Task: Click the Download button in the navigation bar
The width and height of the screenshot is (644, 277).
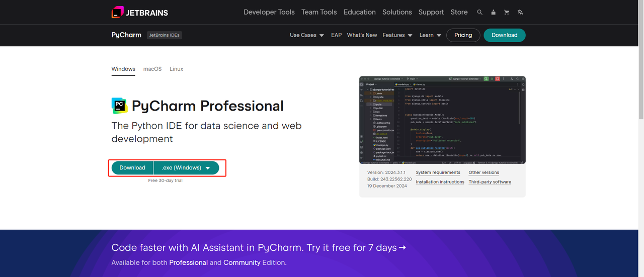Action: click(x=505, y=35)
